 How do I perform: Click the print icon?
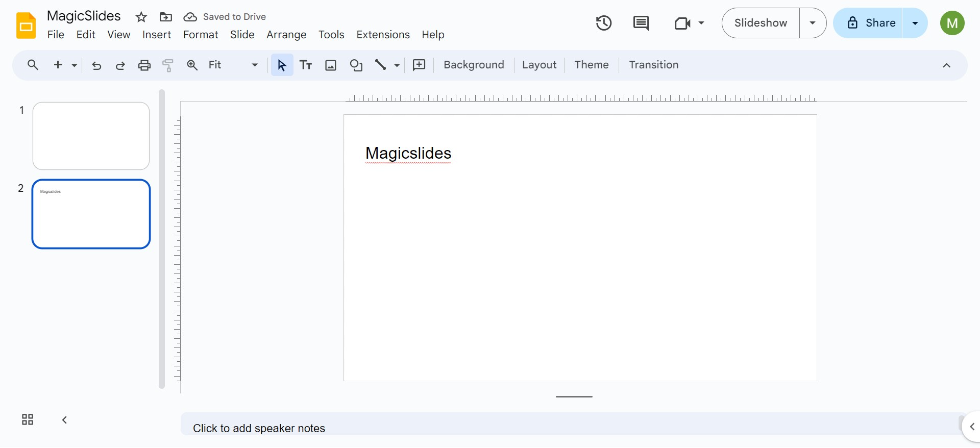144,65
